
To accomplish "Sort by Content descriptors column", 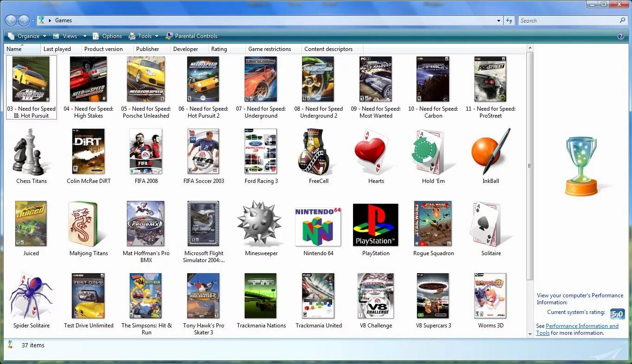I will tap(332, 49).
